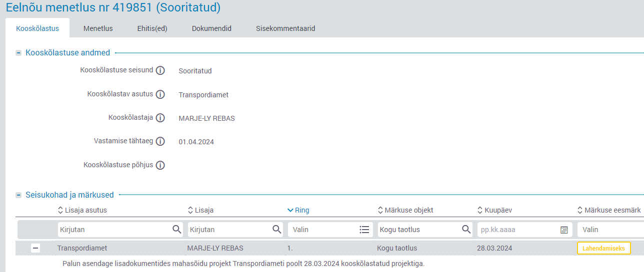Click Eelnõu menetlus nr 419851 heading
The width and height of the screenshot is (644, 272).
coord(113,7)
